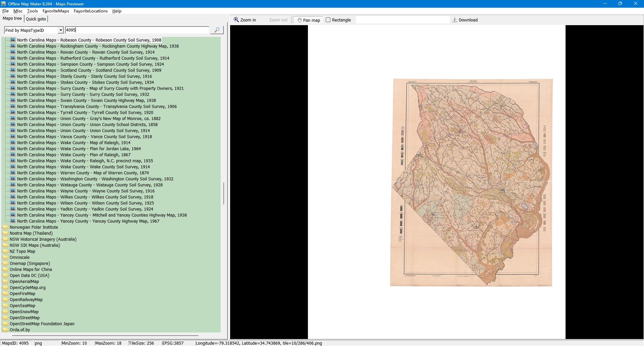Select Yancey County Highway Map, 1967
This screenshot has width=644, height=346.
coord(88,221)
